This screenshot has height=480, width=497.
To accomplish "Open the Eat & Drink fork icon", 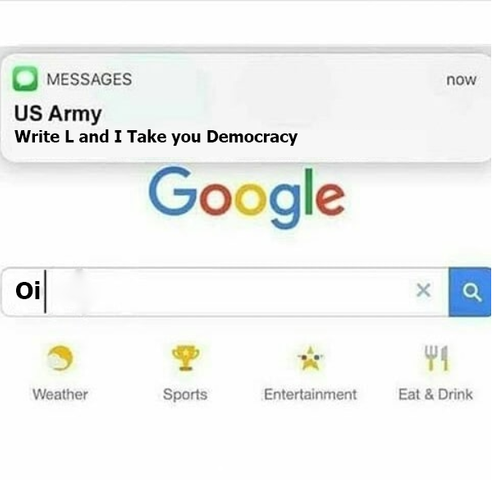I will (x=436, y=358).
